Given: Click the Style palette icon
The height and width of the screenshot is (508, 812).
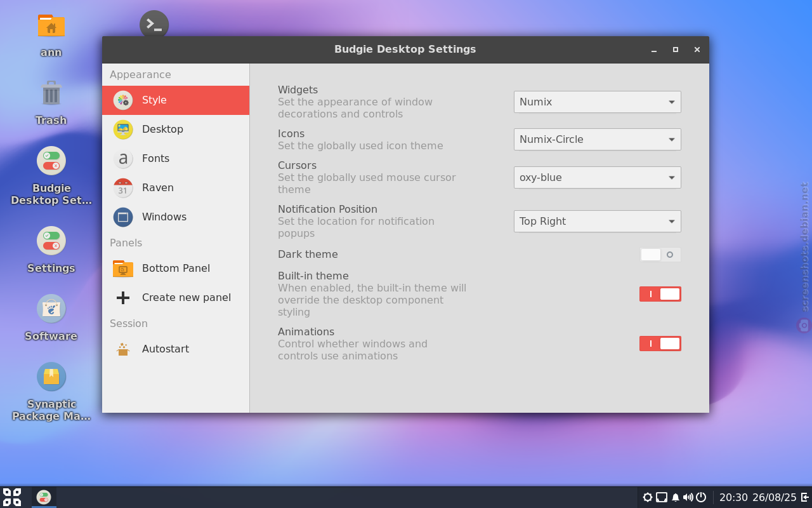Looking at the screenshot, I should click(123, 100).
